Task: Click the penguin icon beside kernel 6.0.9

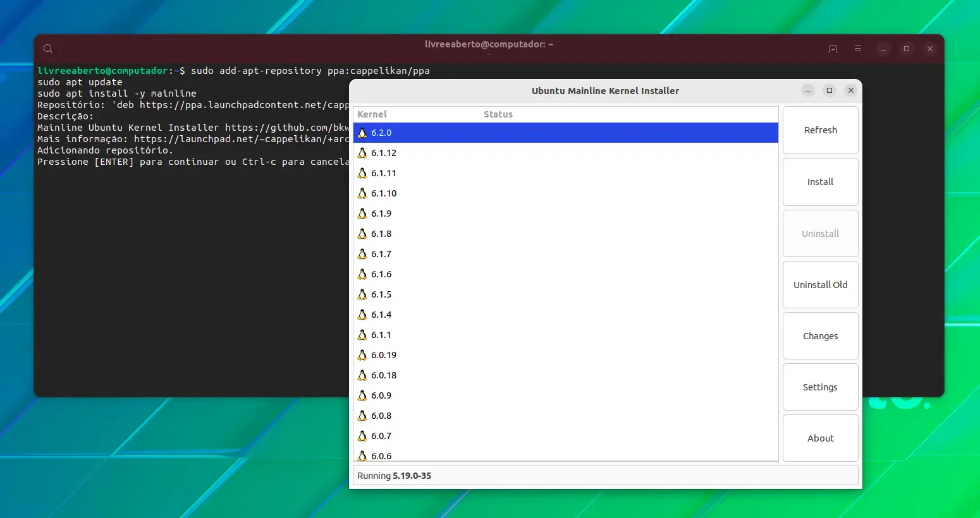Action: click(x=362, y=395)
